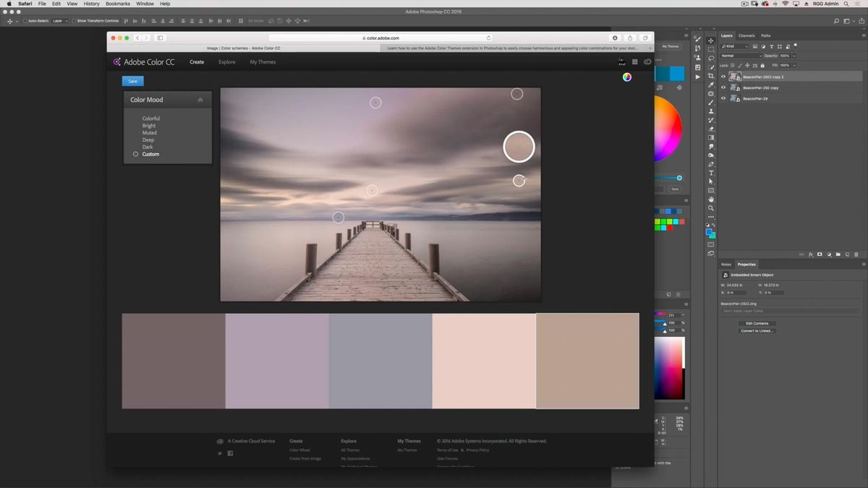868x488 pixels.
Task: Select the Crop tool
Action: [711, 76]
